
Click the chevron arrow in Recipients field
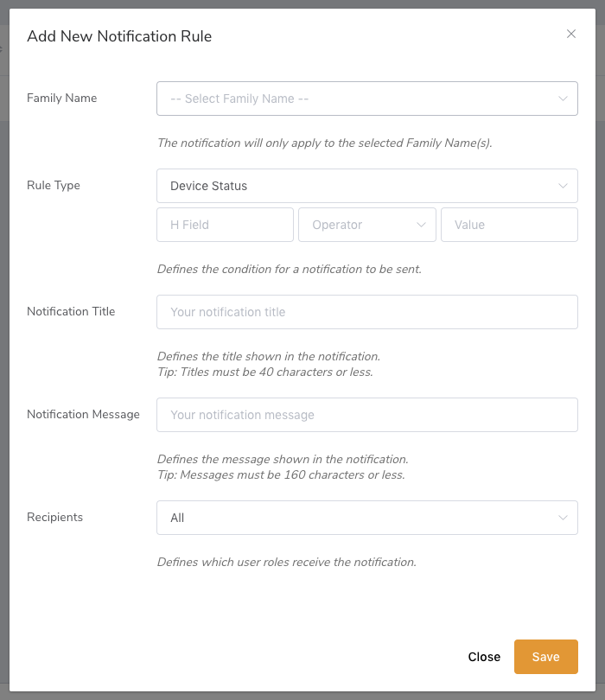[x=563, y=518]
